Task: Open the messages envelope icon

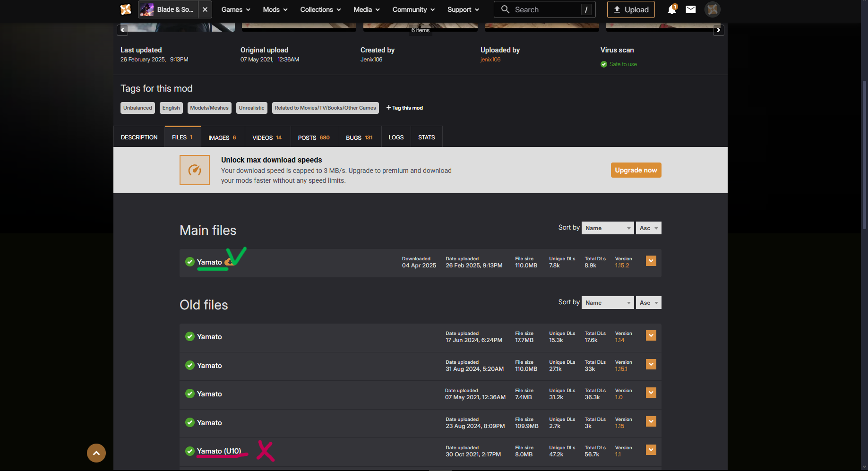Action: tap(691, 9)
